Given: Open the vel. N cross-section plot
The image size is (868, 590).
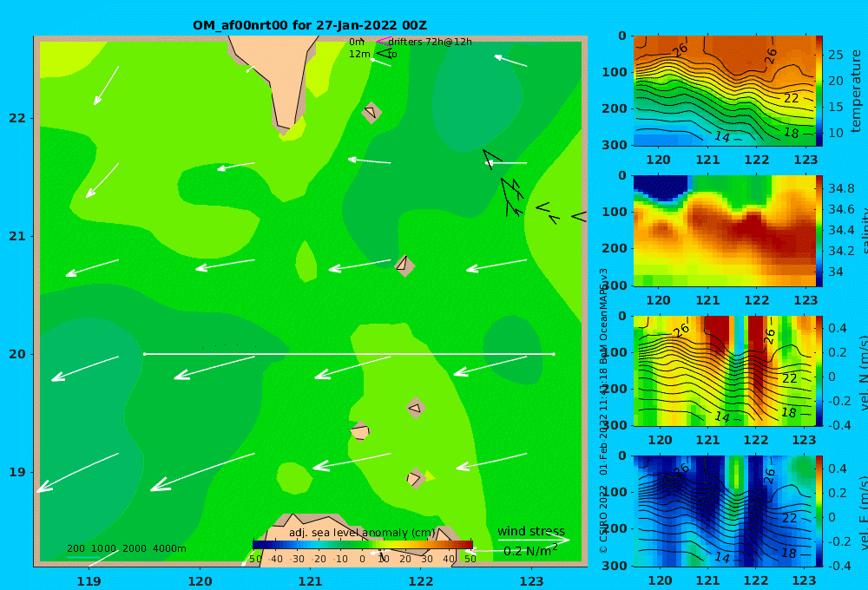Looking at the screenshot, I should click(x=724, y=370).
